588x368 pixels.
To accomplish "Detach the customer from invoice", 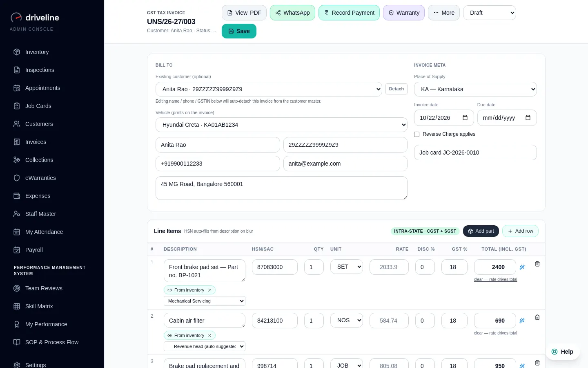I will click(396, 89).
